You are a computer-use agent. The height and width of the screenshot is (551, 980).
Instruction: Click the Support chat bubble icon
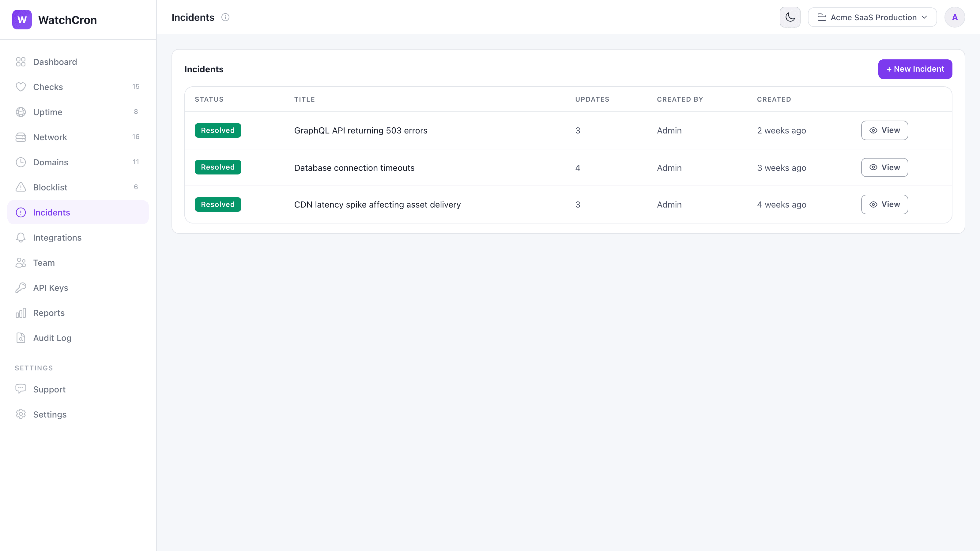pyautogui.click(x=21, y=389)
